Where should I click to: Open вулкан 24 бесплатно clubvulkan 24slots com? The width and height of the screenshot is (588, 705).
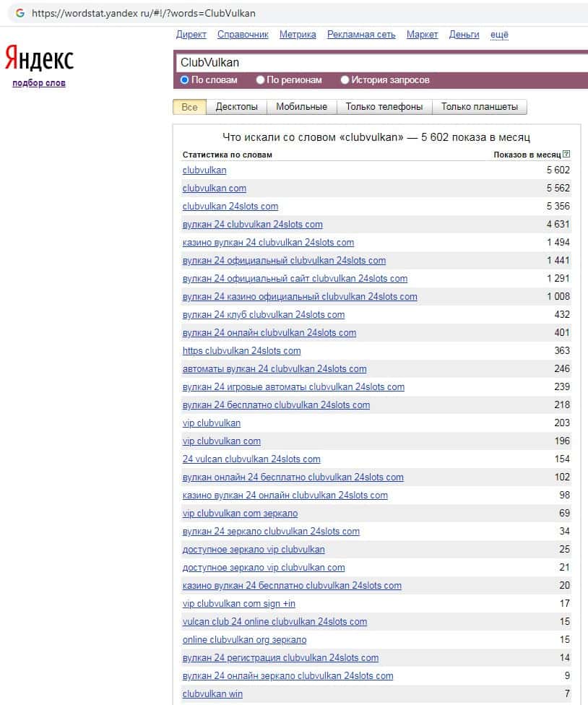coord(276,405)
